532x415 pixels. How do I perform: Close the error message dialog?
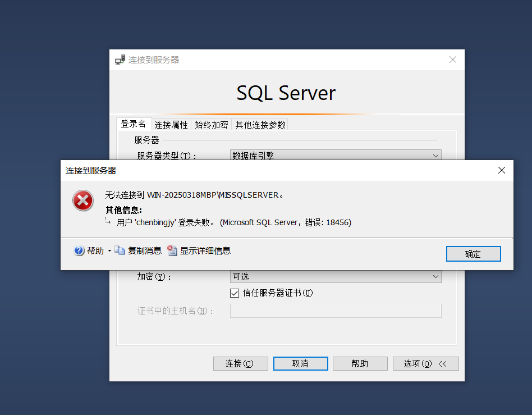coord(502,171)
